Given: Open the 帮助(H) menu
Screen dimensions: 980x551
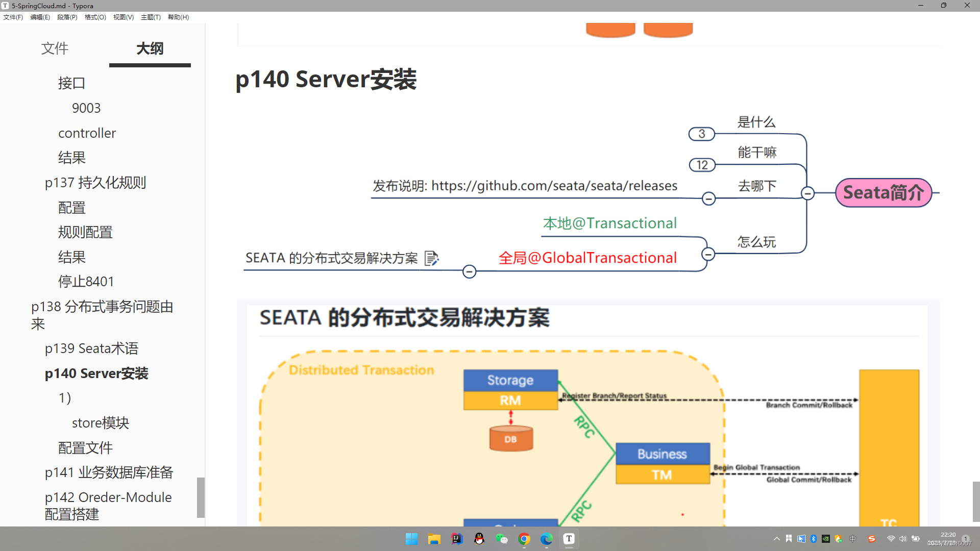Looking at the screenshot, I should 178,17.
